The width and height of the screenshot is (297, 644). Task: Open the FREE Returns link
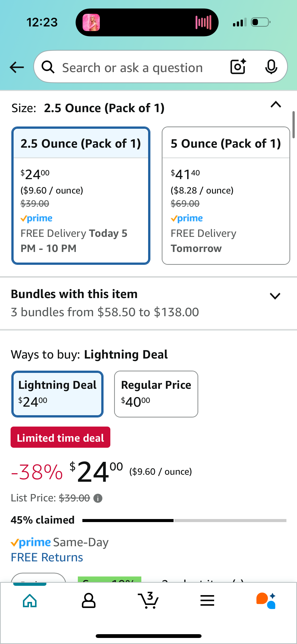[x=47, y=557]
